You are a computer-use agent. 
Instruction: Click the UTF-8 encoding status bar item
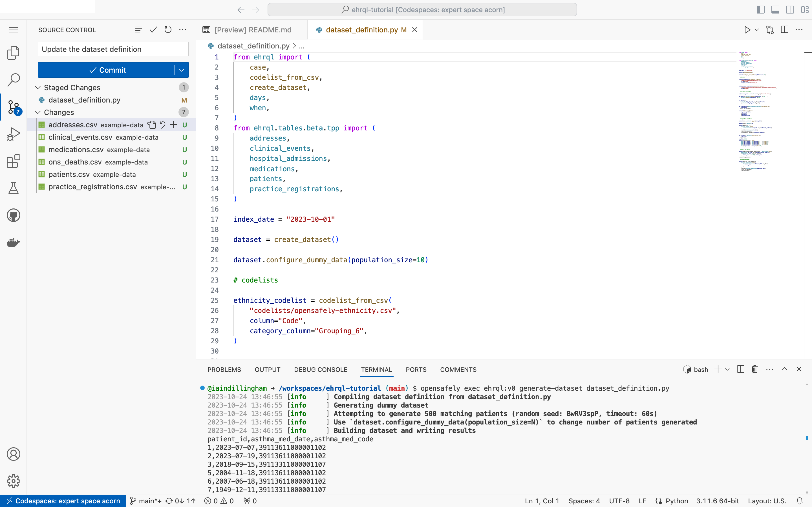(x=619, y=501)
